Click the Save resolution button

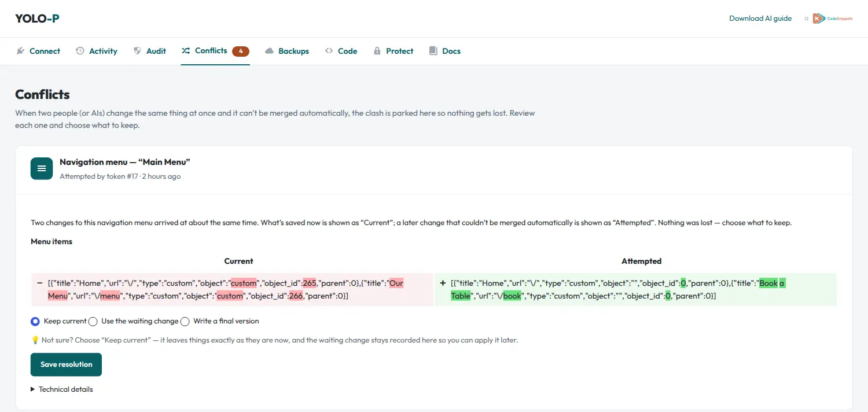[x=66, y=365]
